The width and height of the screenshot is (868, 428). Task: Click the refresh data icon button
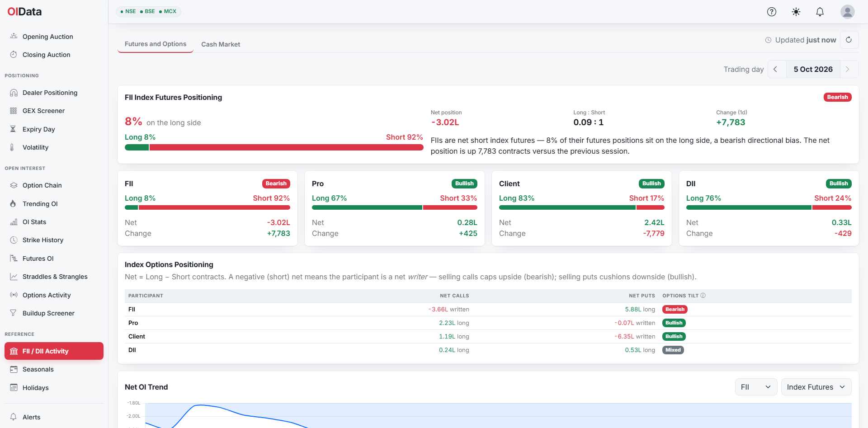tap(849, 40)
